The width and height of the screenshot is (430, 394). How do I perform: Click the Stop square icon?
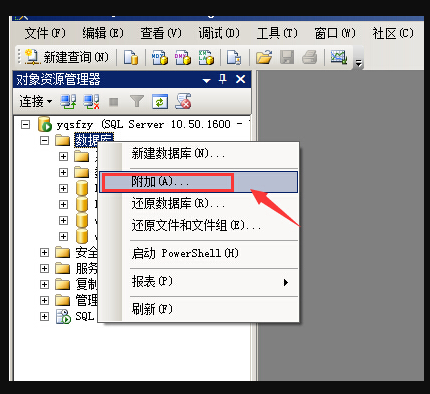tap(114, 102)
